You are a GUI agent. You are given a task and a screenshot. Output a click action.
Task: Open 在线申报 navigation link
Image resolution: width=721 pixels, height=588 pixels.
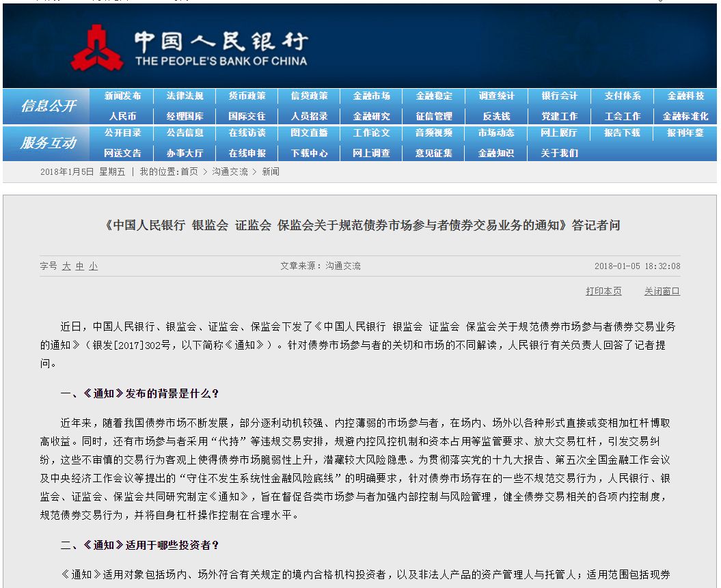click(247, 153)
